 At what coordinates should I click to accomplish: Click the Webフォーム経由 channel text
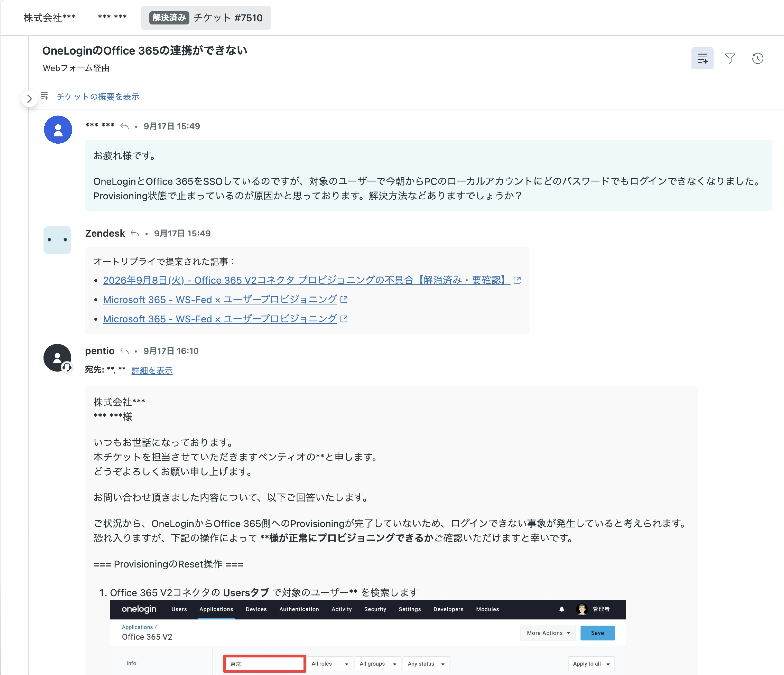76,68
